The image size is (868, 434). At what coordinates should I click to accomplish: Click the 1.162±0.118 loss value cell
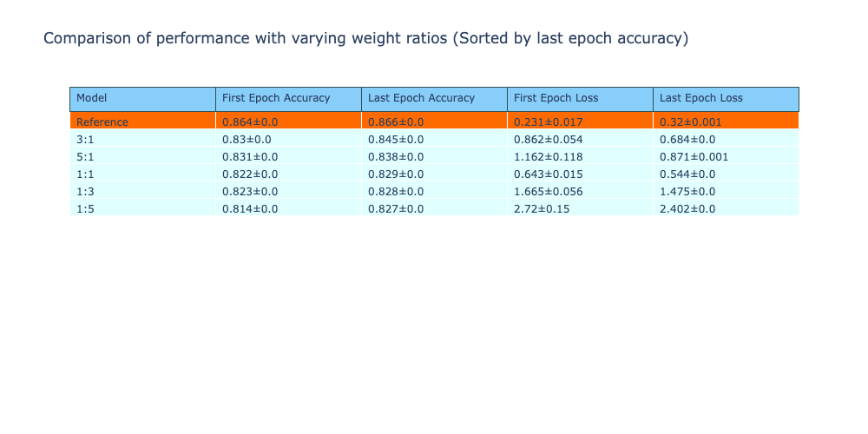[x=548, y=156]
